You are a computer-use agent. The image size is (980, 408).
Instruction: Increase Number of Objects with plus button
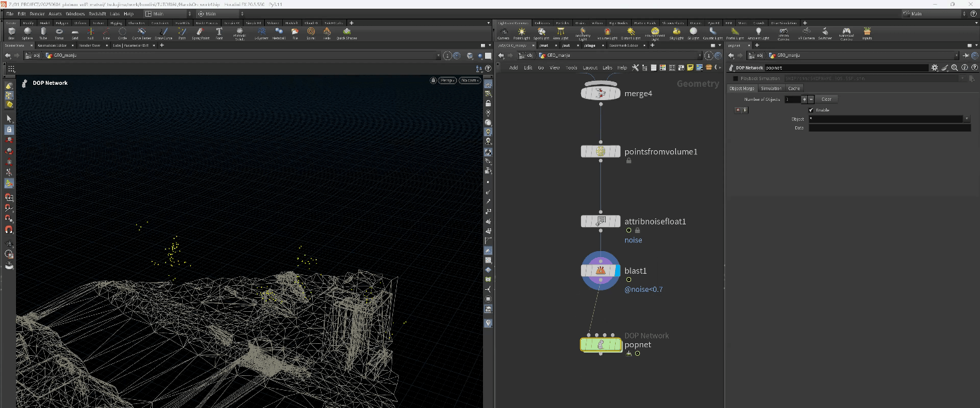(x=805, y=99)
